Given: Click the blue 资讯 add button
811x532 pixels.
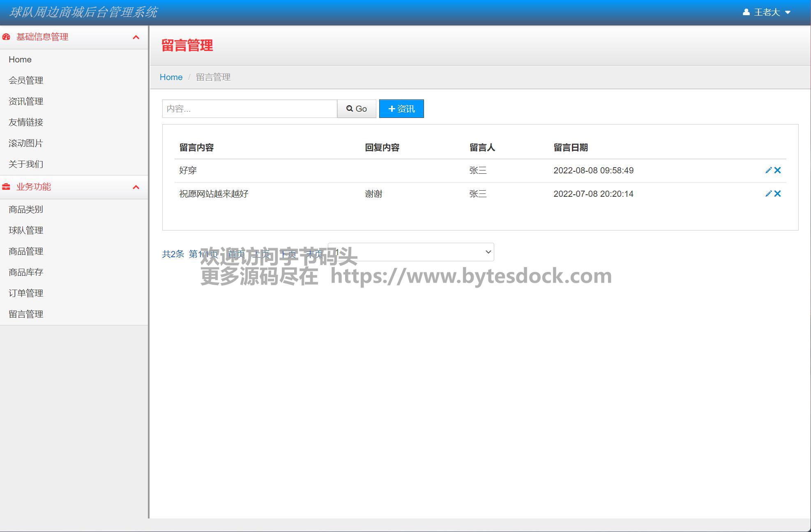Looking at the screenshot, I should coord(401,109).
